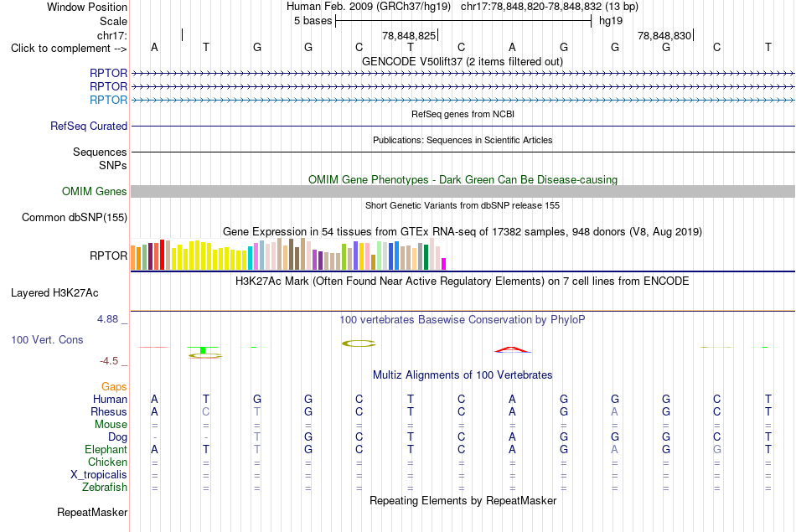The image size is (796, 532).
Task: Click the Layered H3K27Ac label
Action: point(54,293)
